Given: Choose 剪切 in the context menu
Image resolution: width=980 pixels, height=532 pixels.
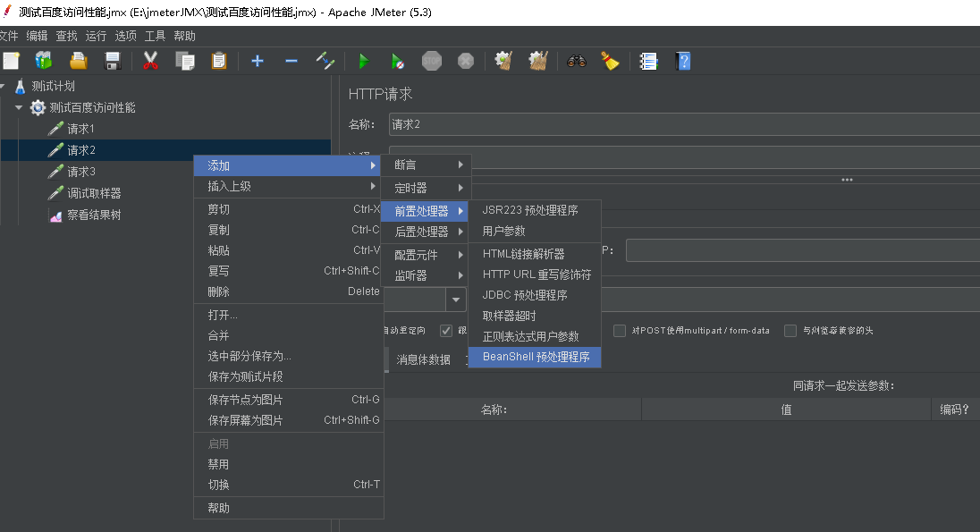Looking at the screenshot, I should [x=288, y=209].
